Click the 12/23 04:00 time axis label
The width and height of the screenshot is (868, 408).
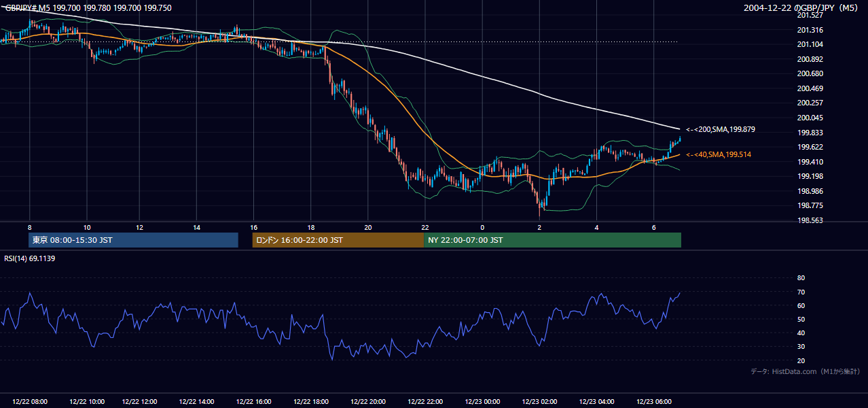596,402
